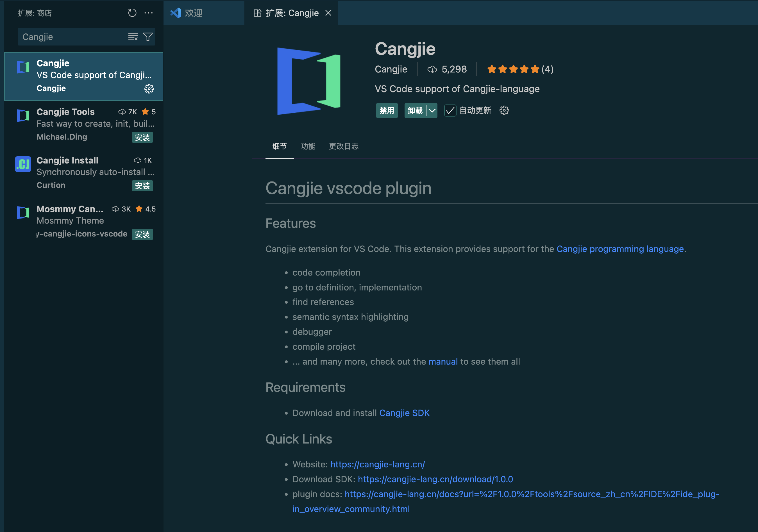
Task: Click the Cangjie Install 1K download count
Action: pos(143,160)
